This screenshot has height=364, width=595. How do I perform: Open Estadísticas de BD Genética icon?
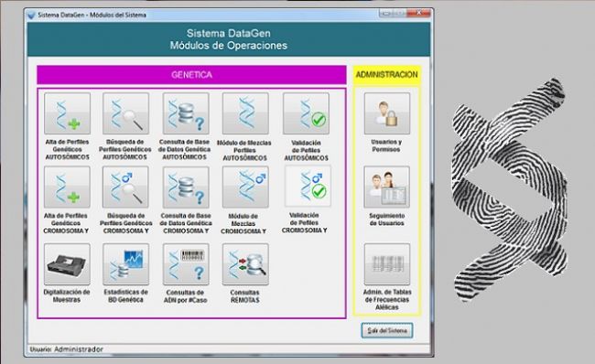pyautogui.click(x=125, y=264)
